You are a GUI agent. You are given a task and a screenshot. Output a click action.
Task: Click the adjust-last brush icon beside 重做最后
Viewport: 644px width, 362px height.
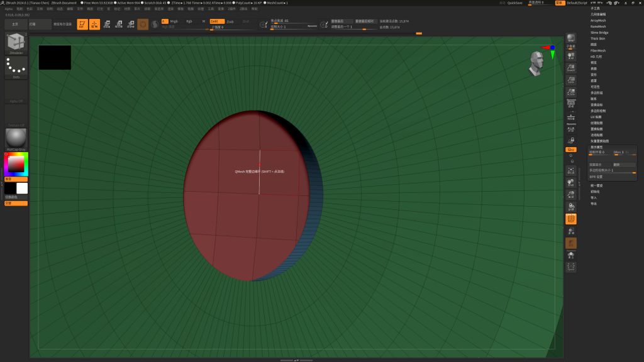pos(324,25)
